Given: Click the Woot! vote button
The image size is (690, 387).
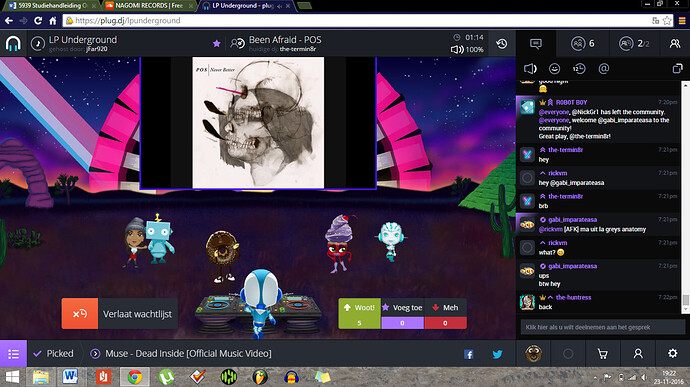Looking at the screenshot, I should (x=359, y=313).
